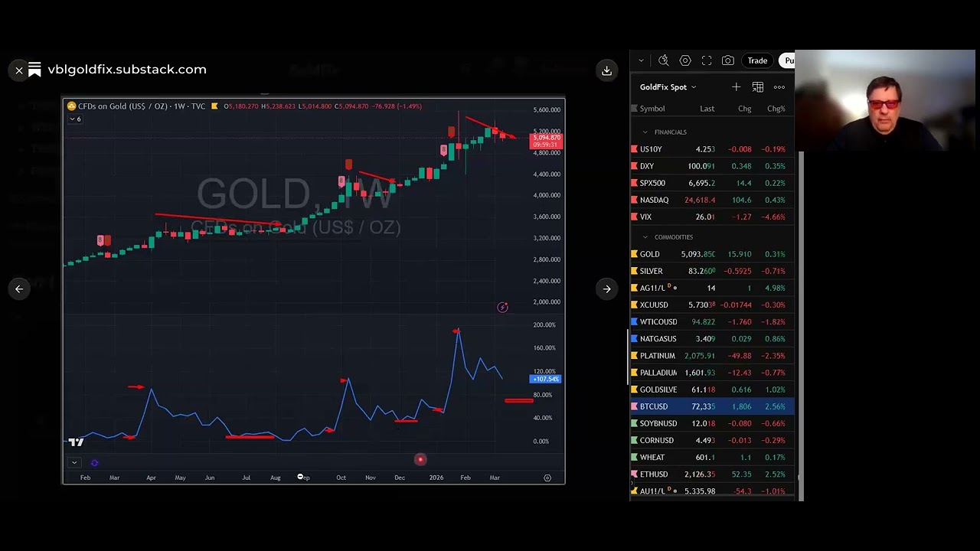Click the gold symbol logo in chart legend

pyautogui.click(x=71, y=106)
